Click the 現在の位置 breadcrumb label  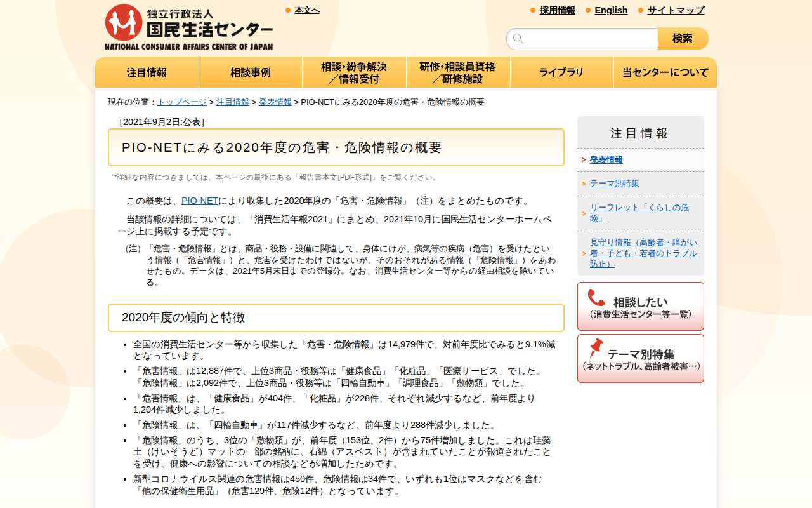pyautogui.click(x=133, y=102)
